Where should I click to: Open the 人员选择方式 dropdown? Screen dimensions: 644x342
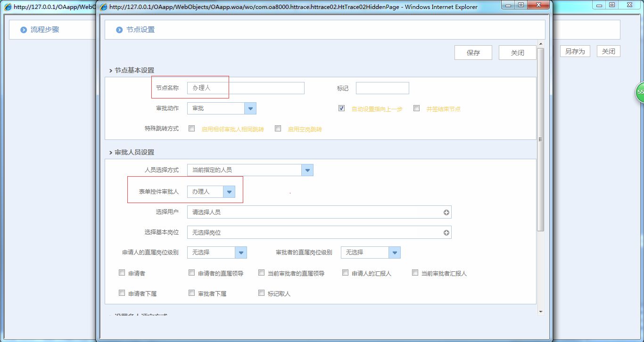(x=307, y=170)
